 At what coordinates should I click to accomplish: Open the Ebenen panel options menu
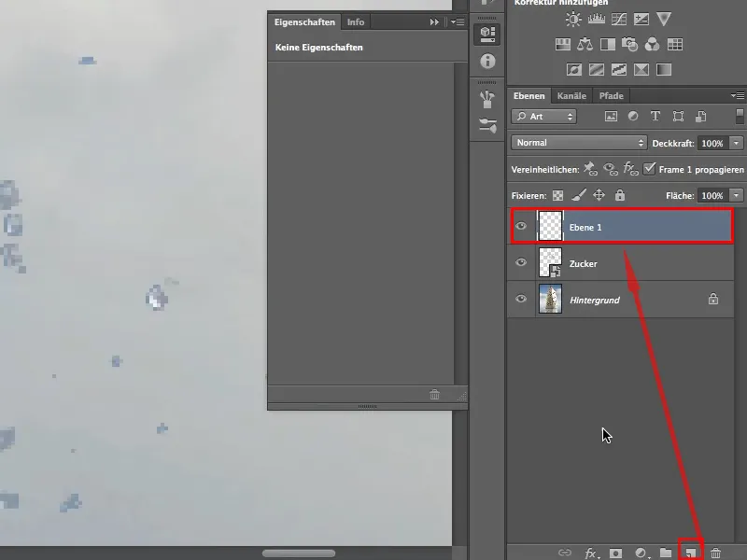[x=738, y=96]
